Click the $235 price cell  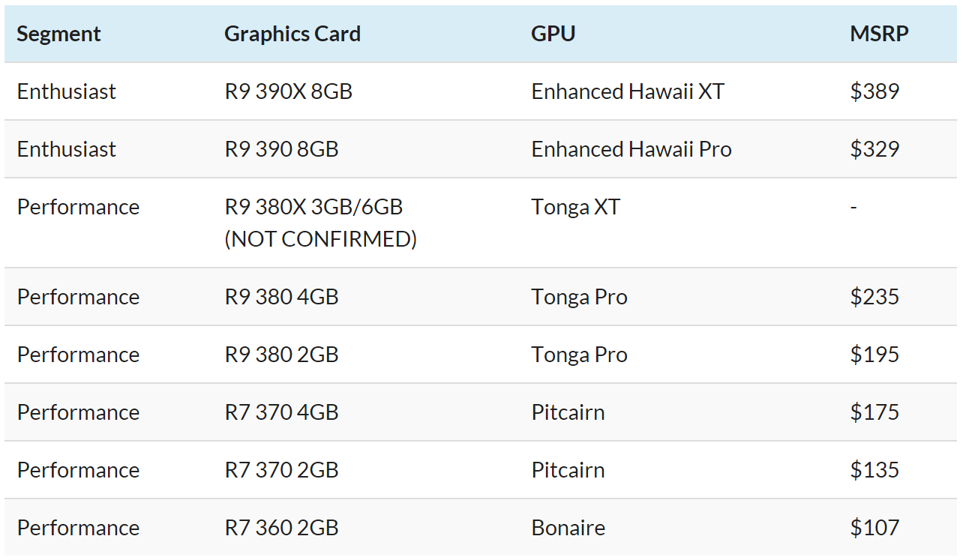(874, 297)
